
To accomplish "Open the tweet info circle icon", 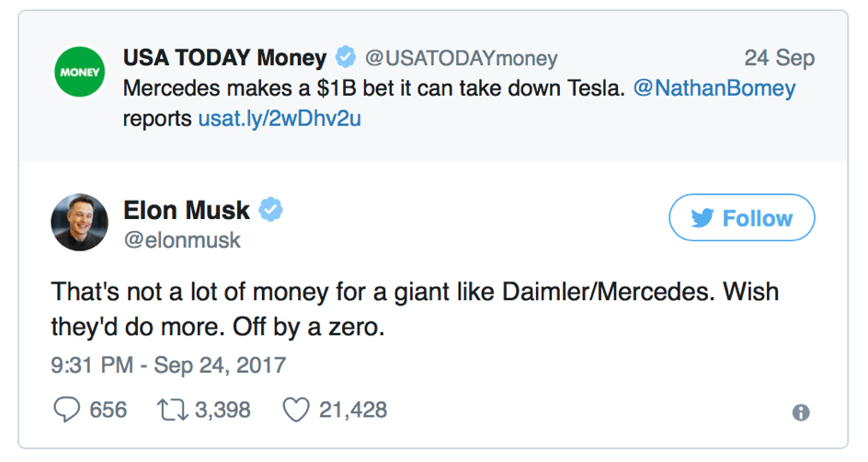I will (x=801, y=412).
